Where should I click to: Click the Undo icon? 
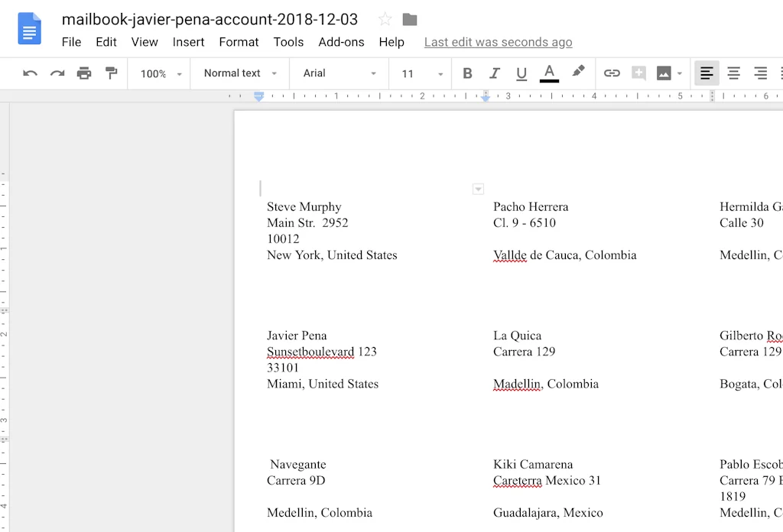[31, 73]
